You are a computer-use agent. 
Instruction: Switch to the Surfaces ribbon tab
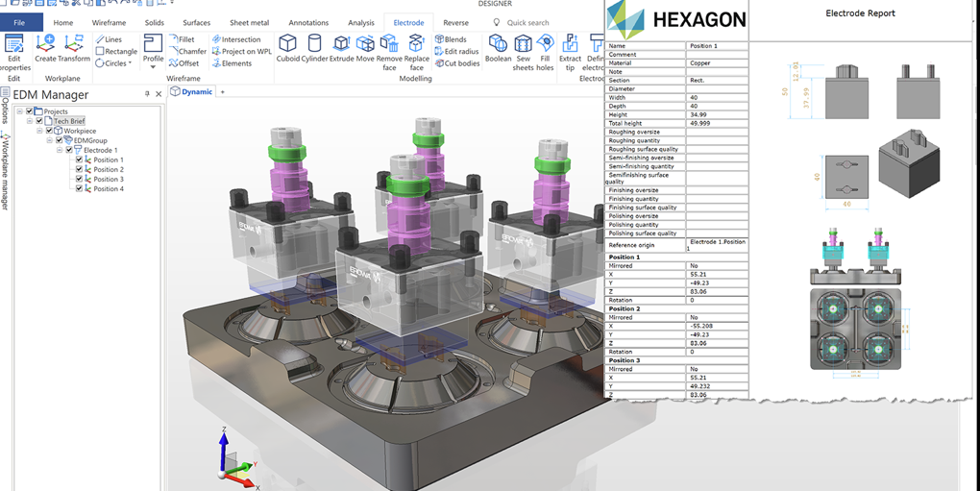pyautogui.click(x=196, y=22)
